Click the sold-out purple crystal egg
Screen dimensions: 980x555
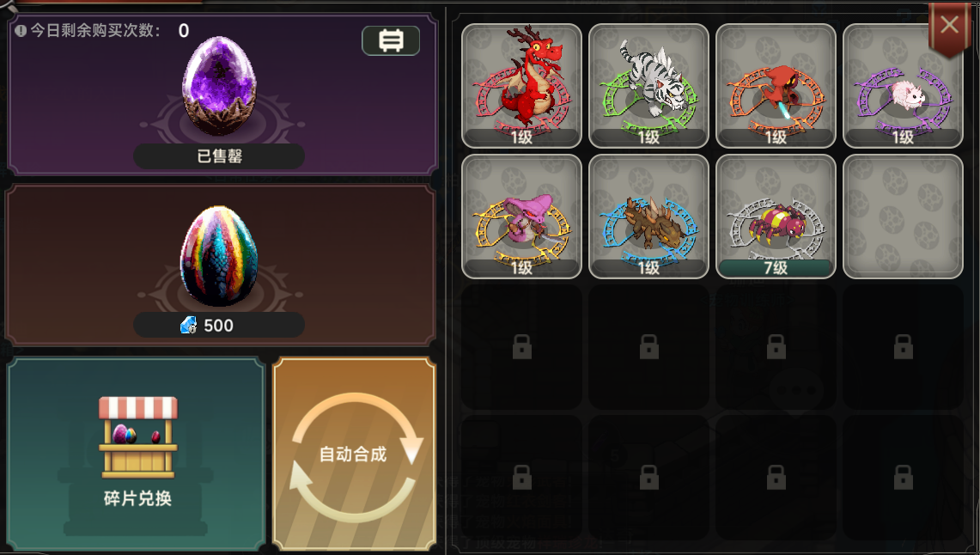(219, 85)
